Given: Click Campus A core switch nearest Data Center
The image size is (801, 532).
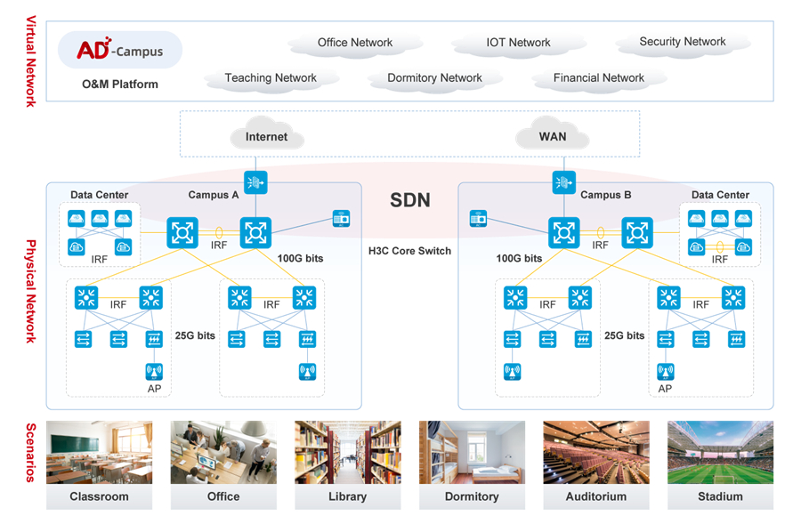Looking at the screenshot, I should (182, 233).
